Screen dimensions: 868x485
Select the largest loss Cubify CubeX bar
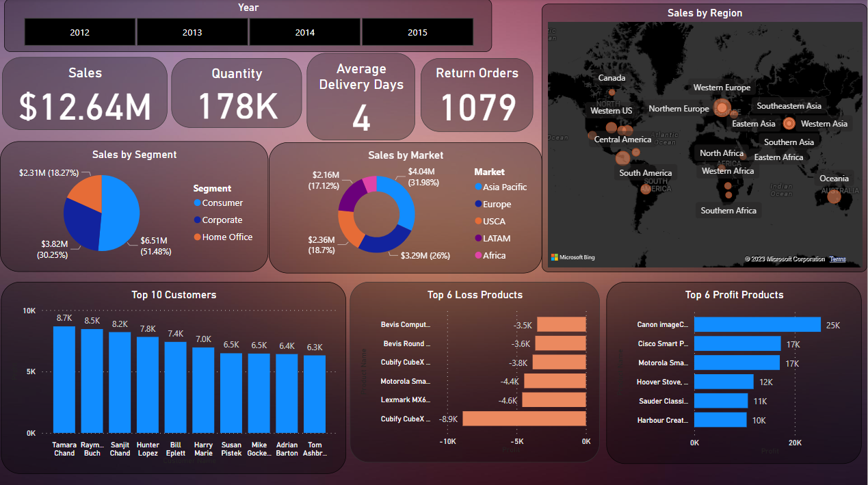coord(524,419)
